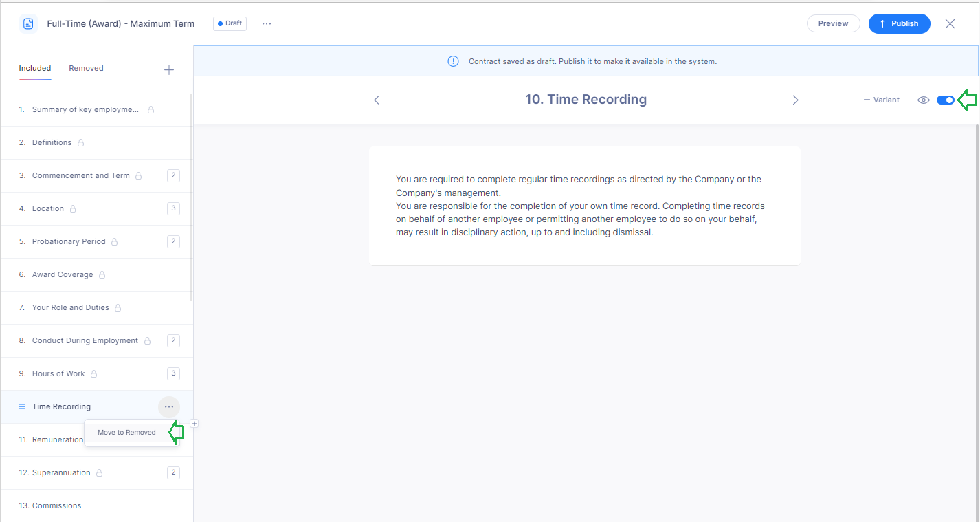Open the Time Recording row ellipsis menu
This screenshot has height=522, width=980.
[x=169, y=406]
